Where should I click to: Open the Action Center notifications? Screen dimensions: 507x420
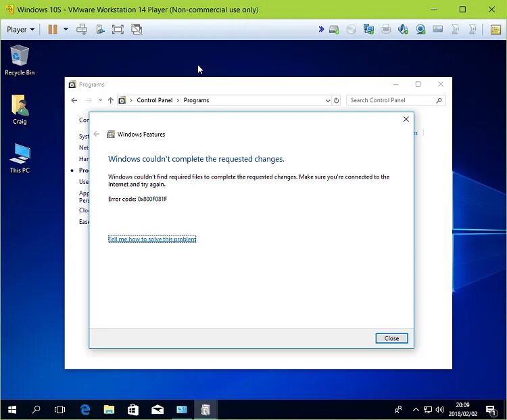click(491, 410)
